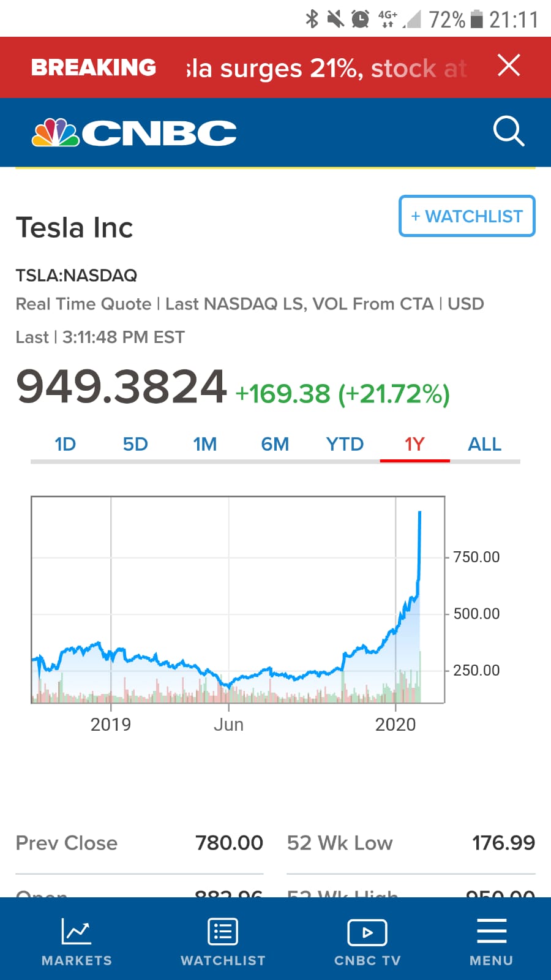Switch chart to 1D range
Image resolution: width=551 pixels, height=980 pixels.
66,444
